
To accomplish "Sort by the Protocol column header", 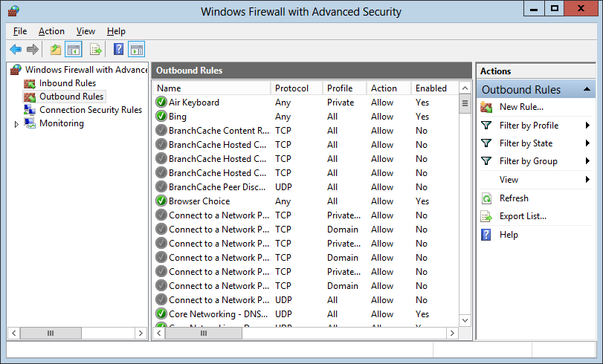I will coord(296,88).
